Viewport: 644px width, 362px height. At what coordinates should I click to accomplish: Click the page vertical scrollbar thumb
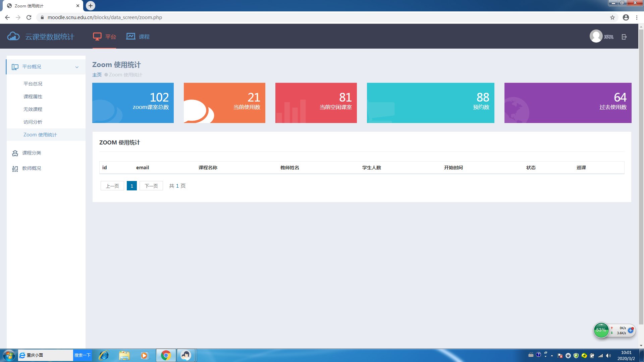(641, 178)
